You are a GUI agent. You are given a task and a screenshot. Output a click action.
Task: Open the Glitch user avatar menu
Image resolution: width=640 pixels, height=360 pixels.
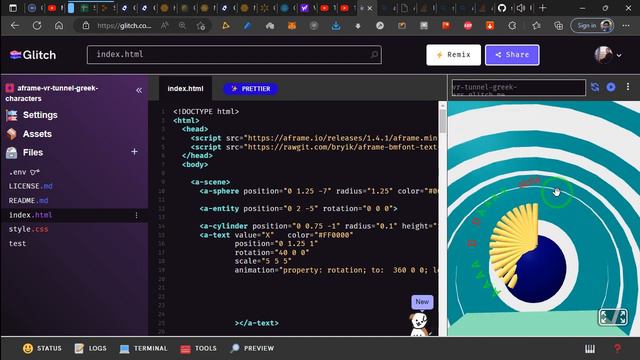pos(608,55)
